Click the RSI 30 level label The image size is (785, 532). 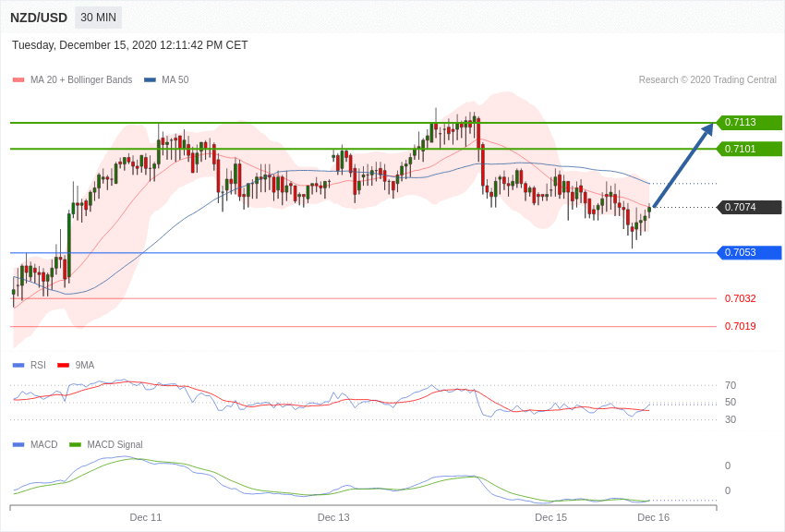tap(731, 419)
